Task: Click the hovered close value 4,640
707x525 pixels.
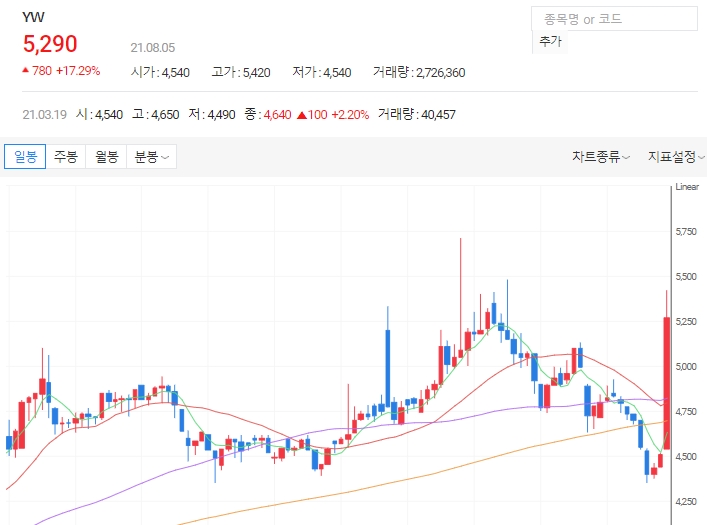Action: [277, 115]
